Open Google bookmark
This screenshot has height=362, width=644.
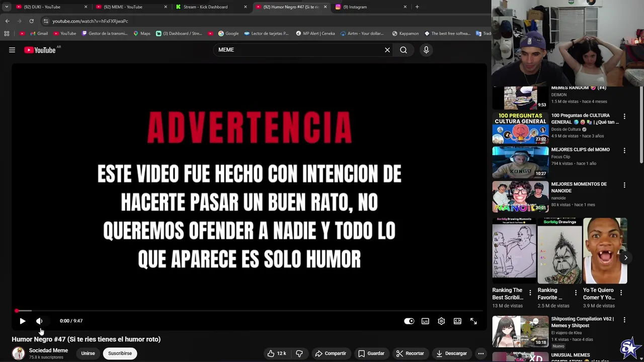click(x=228, y=34)
